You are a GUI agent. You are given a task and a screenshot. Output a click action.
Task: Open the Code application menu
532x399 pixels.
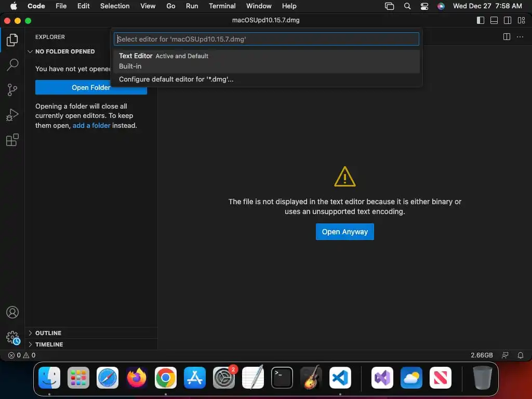(36, 6)
